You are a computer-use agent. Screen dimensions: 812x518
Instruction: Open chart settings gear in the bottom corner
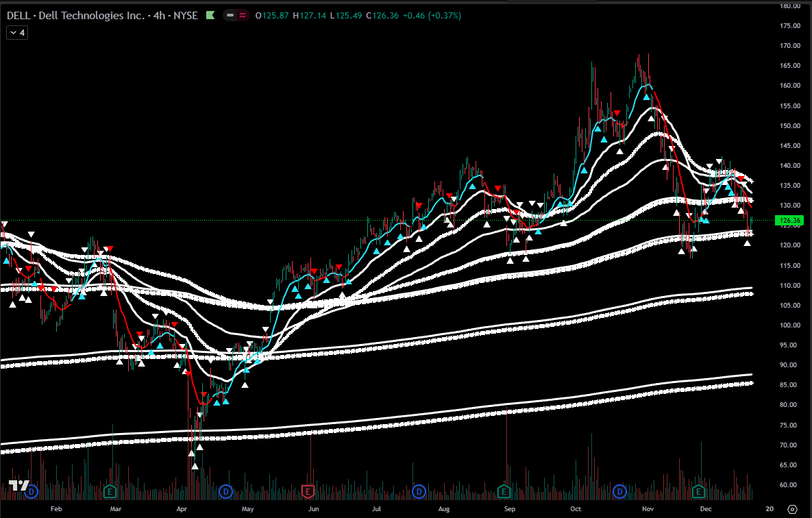(792, 509)
